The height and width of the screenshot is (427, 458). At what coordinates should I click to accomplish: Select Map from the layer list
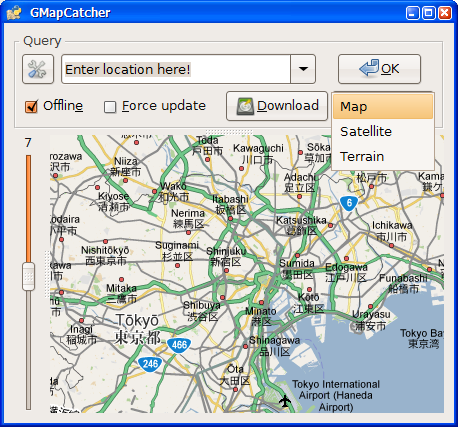tap(383, 107)
